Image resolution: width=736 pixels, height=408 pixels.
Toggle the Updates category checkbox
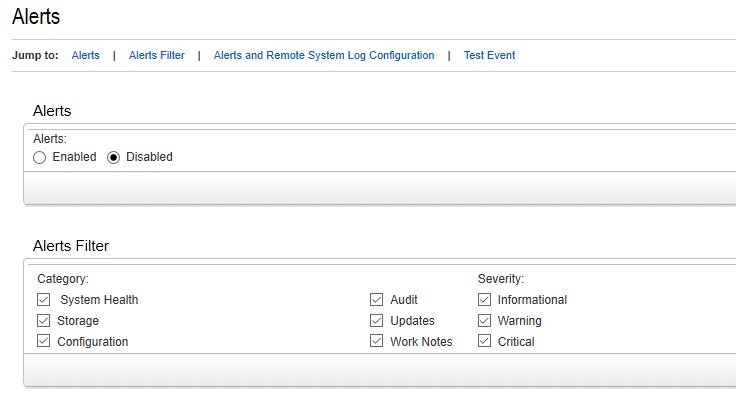(376, 320)
